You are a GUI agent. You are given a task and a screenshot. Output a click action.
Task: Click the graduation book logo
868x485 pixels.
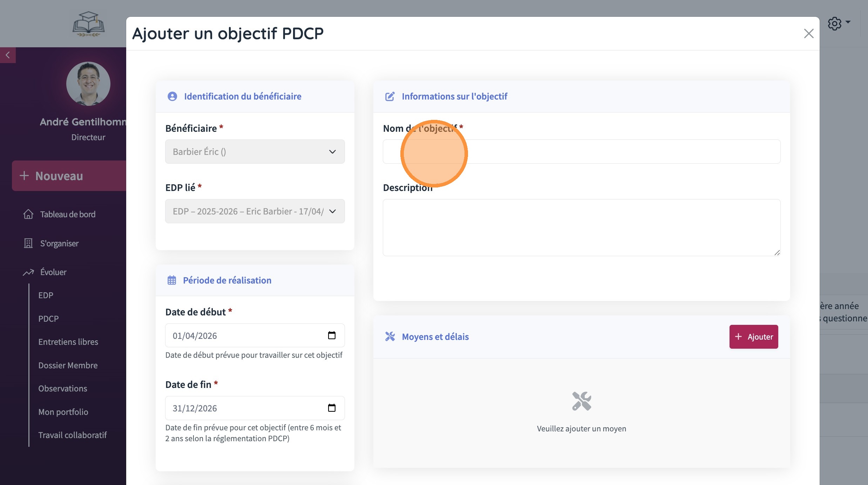click(88, 24)
